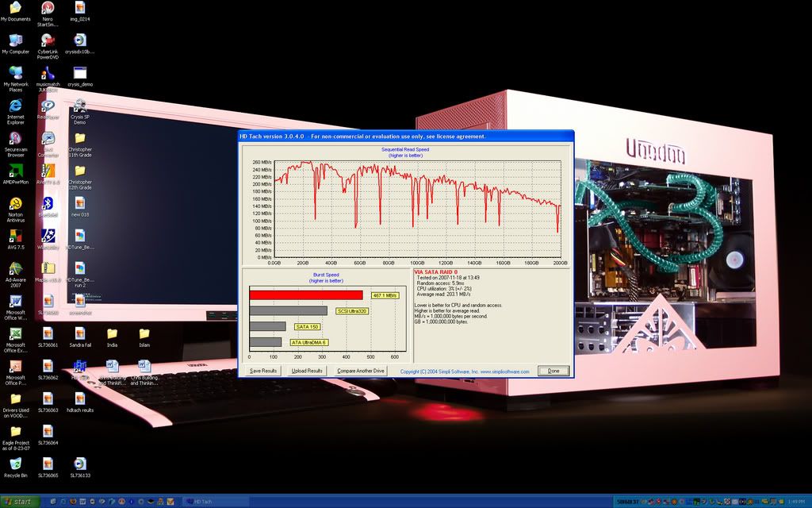Select the Bluetooth desktop icon
Image resolution: width=812 pixels, height=508 pixels.
pyautogui.click(x=48, y=207)
